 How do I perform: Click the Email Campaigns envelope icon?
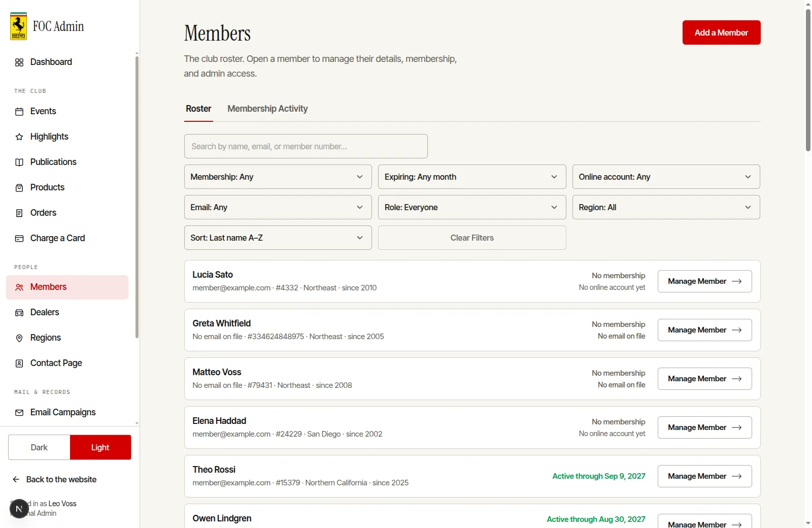(x=19, y=413)
